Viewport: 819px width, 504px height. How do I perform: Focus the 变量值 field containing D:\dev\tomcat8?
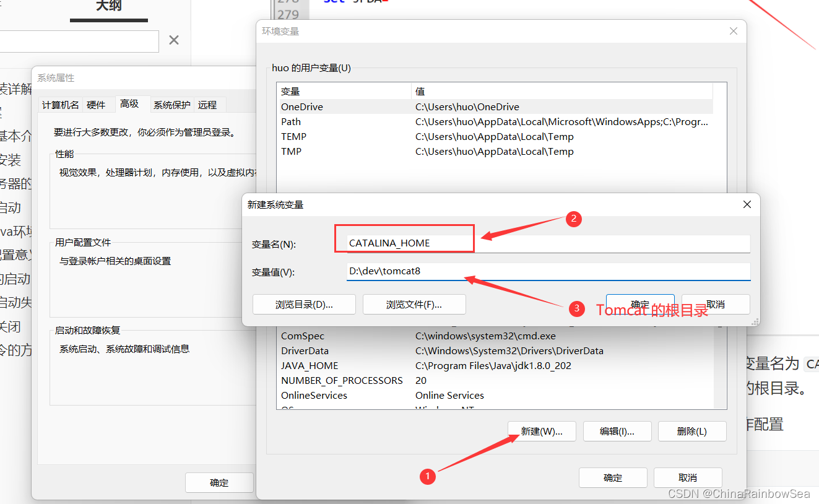click(x=548, y=271)
